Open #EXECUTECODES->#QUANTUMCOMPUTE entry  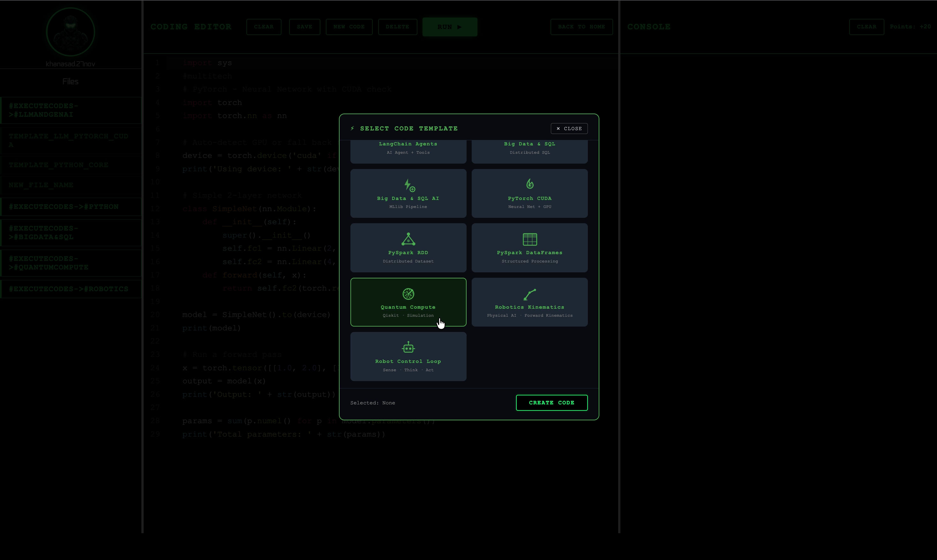coord(71,263)
